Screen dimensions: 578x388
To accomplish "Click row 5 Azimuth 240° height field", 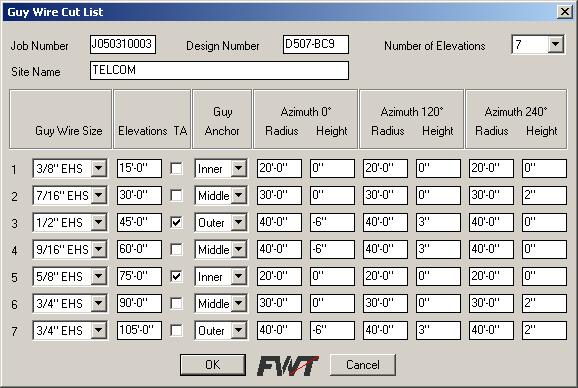I will pyautogui.click(x=544, y=276).
